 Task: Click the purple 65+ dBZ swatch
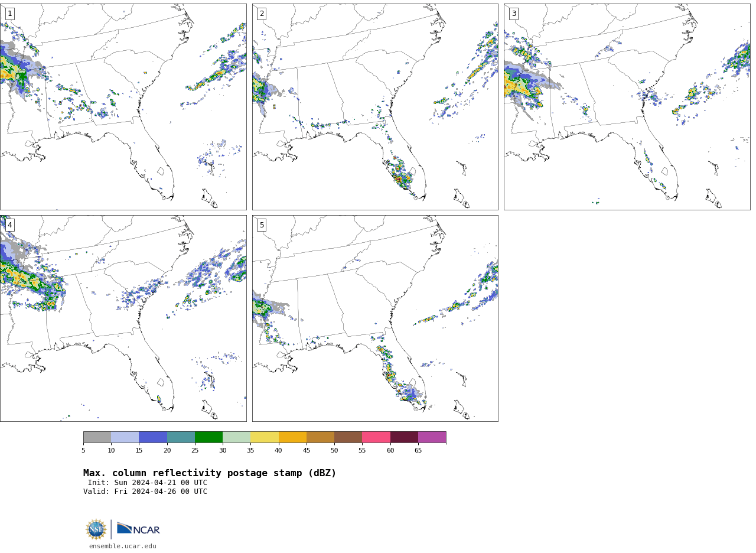(x=432, y=437)
